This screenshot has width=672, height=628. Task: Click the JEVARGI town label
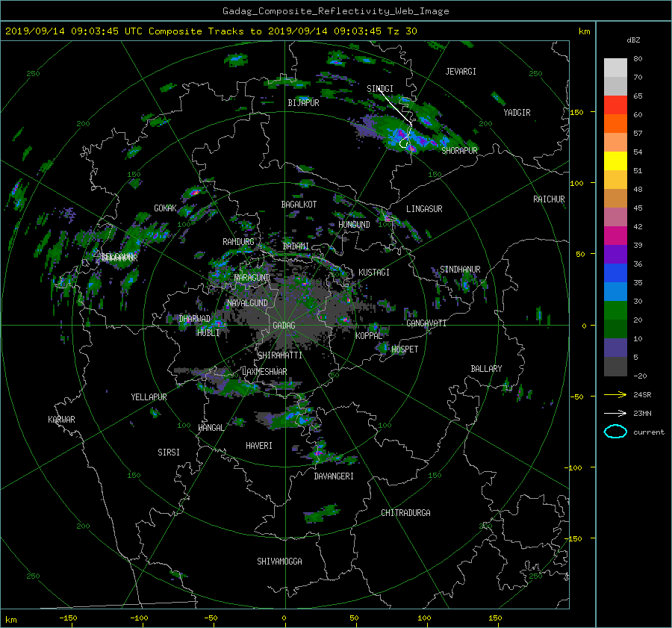(x=461, y=72)
